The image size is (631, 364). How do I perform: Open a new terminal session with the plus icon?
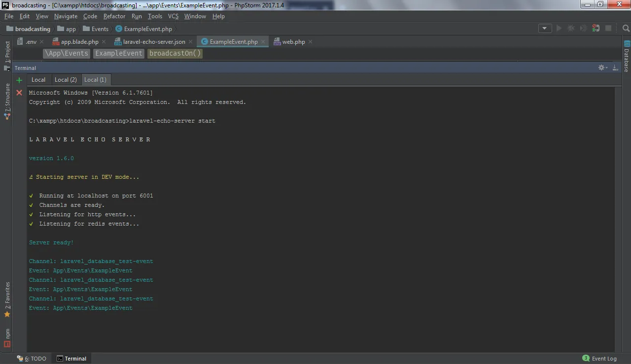(19, 80)
